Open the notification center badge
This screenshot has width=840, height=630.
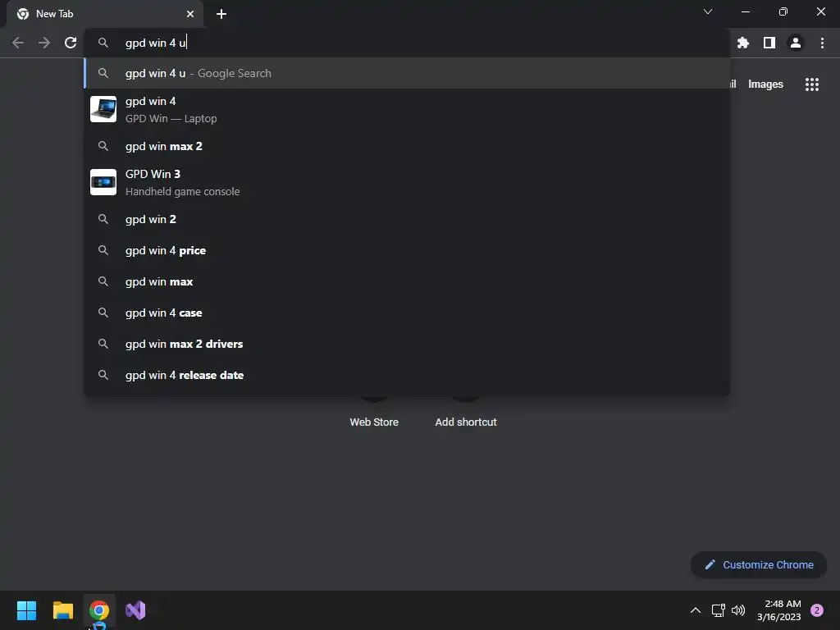pos(816,610)
